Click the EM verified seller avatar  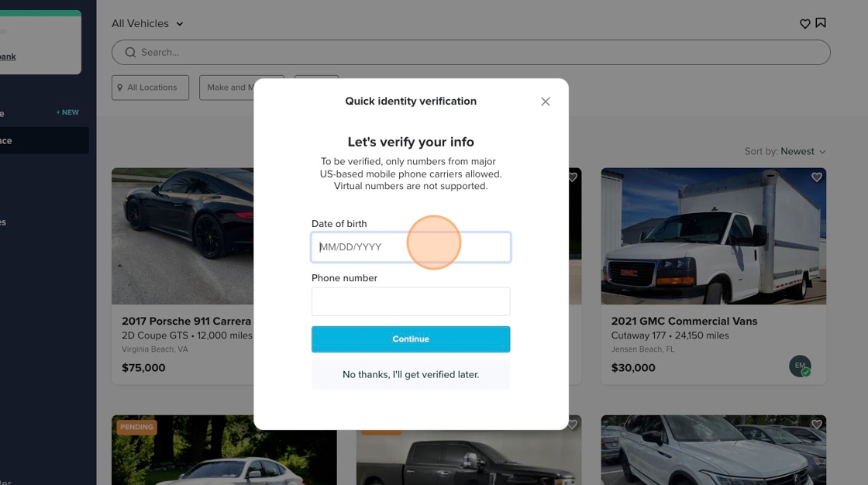(800, 366)
